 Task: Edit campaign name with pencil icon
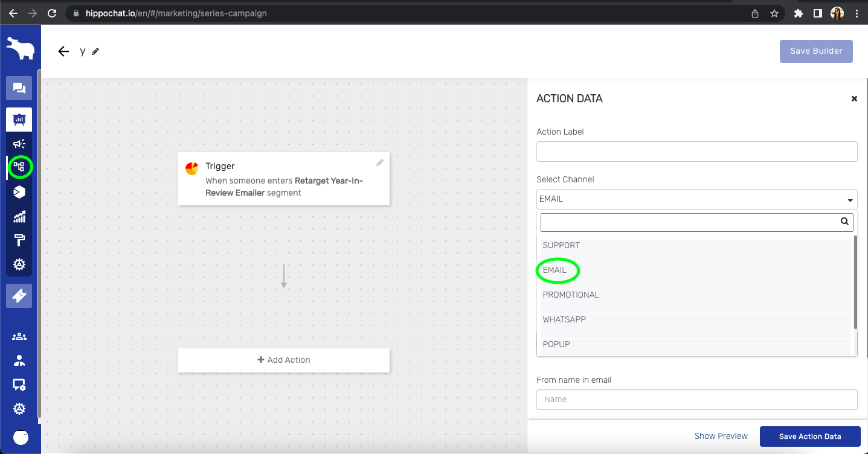[x=95, y=51]
